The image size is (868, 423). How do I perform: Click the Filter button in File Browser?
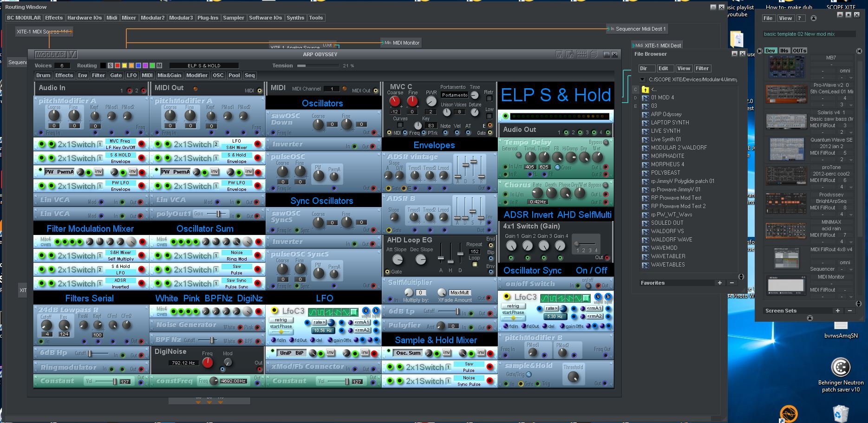point(702,68)
